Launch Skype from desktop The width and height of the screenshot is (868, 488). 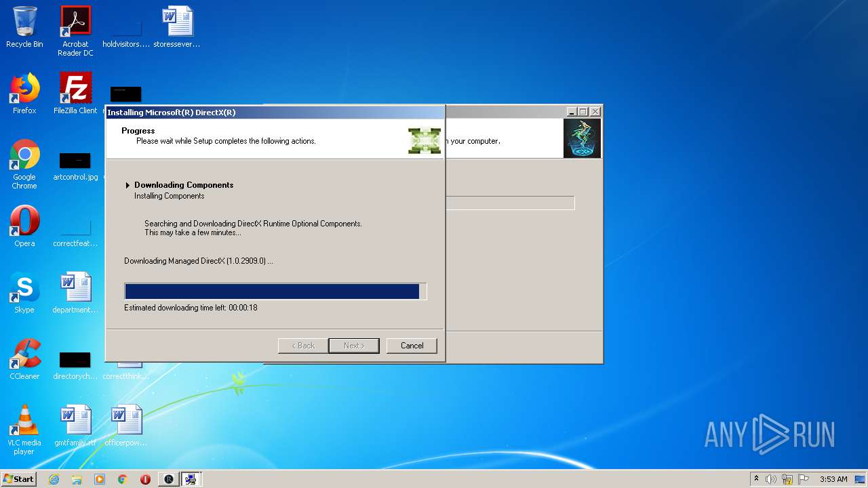(x=24, y=293)
